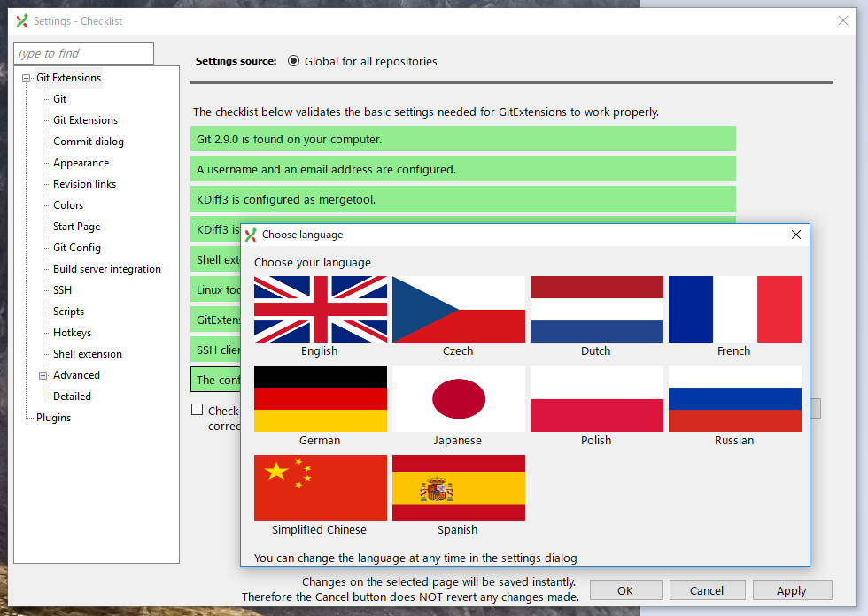Open Scripts settings page
868x616 pixels.
coord(69,312)
